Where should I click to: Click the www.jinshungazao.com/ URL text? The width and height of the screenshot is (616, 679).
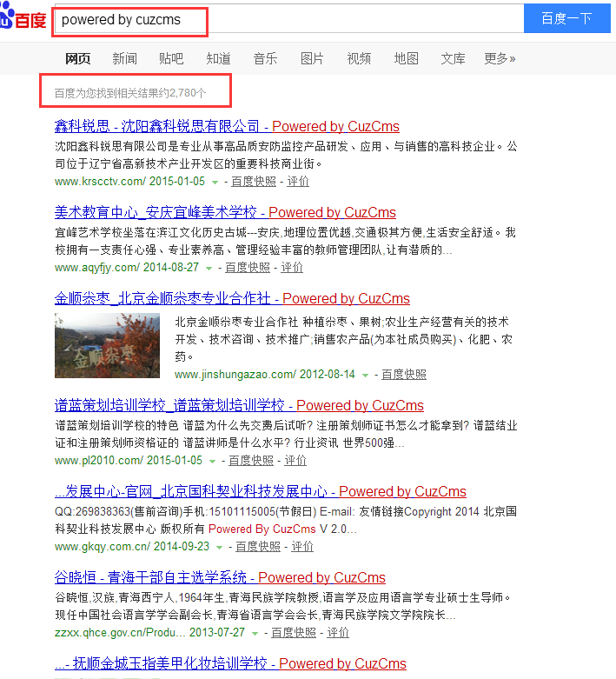point(235,375)
